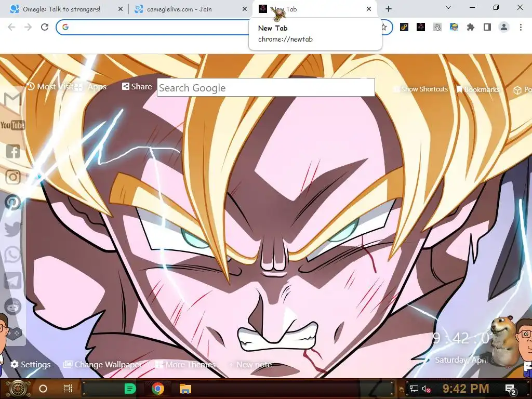Open the 9:42 PM taskbar clock
This screenshot has height=399, width=532.
pyautogui.click(x=465, y=388)
